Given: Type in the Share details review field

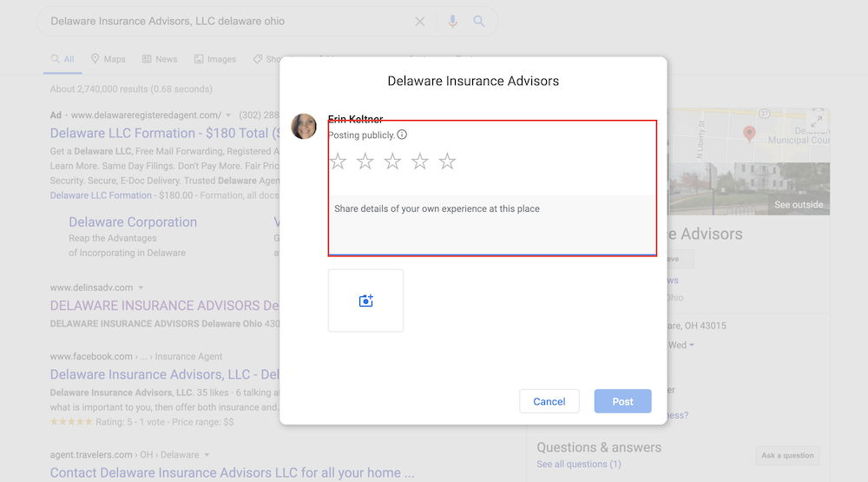Looking at the screenshot, I should coord(492,225).
